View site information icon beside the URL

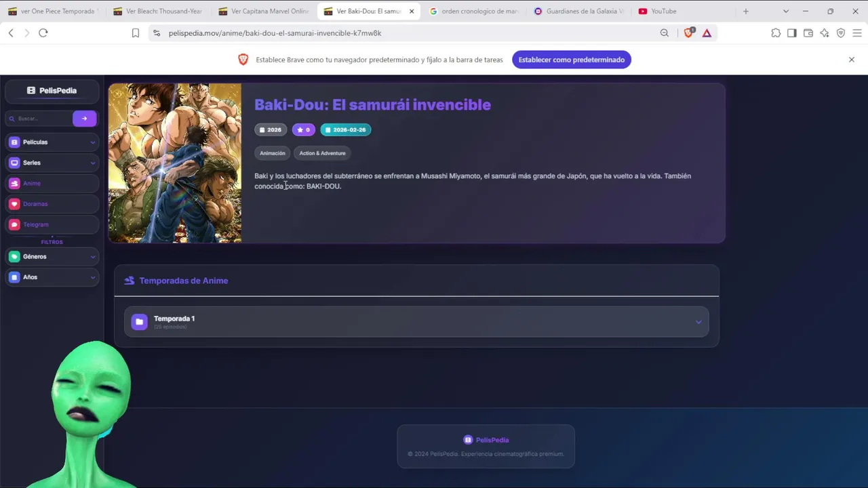(x=157, y=33)
